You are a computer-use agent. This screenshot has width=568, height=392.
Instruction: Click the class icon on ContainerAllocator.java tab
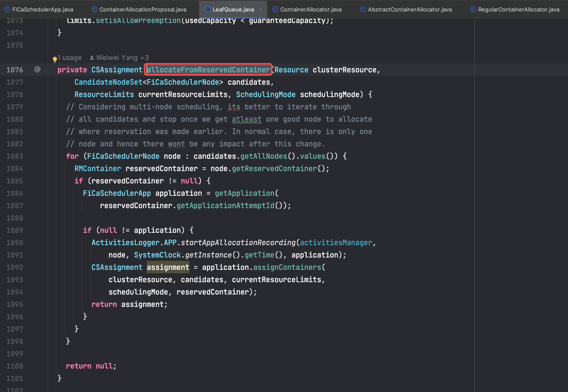pos(275,9)
